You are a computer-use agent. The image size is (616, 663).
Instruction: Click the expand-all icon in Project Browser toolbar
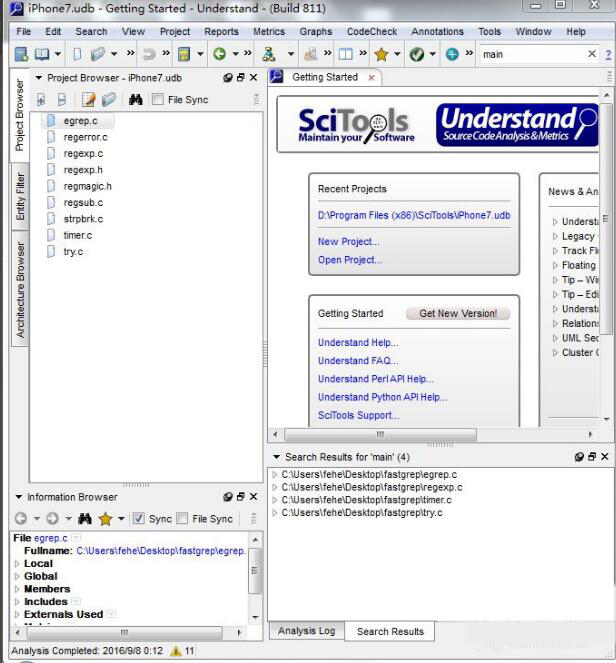pos(41,100)
